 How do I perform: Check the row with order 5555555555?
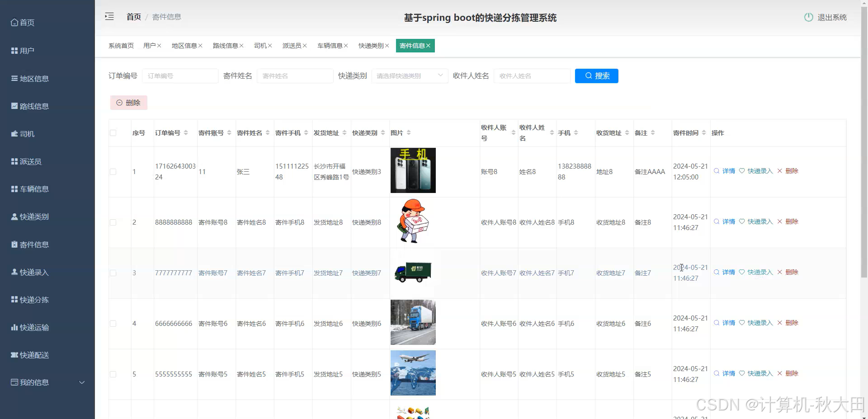click(113, 374)
